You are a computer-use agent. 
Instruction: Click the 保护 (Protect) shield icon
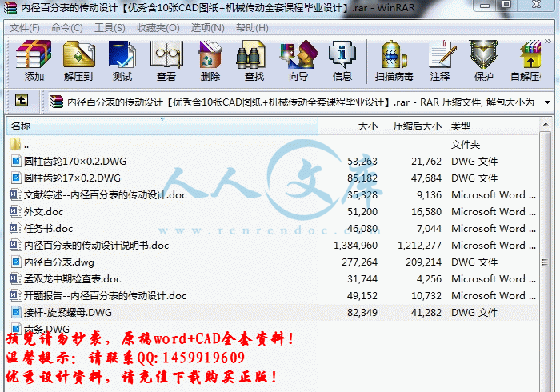pos(483,54)
